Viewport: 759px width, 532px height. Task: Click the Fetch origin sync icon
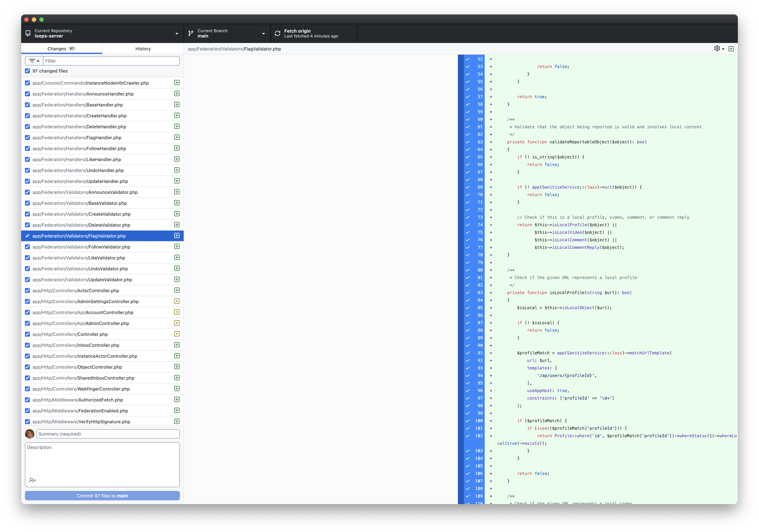277,33
